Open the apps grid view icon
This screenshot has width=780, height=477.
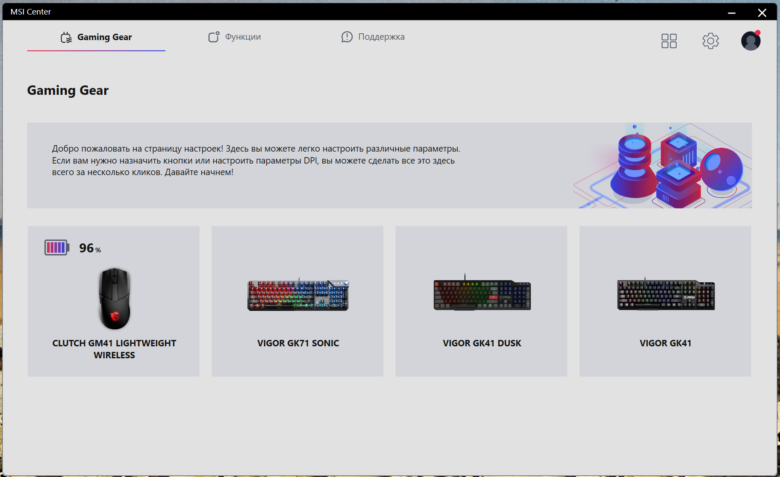669,41
